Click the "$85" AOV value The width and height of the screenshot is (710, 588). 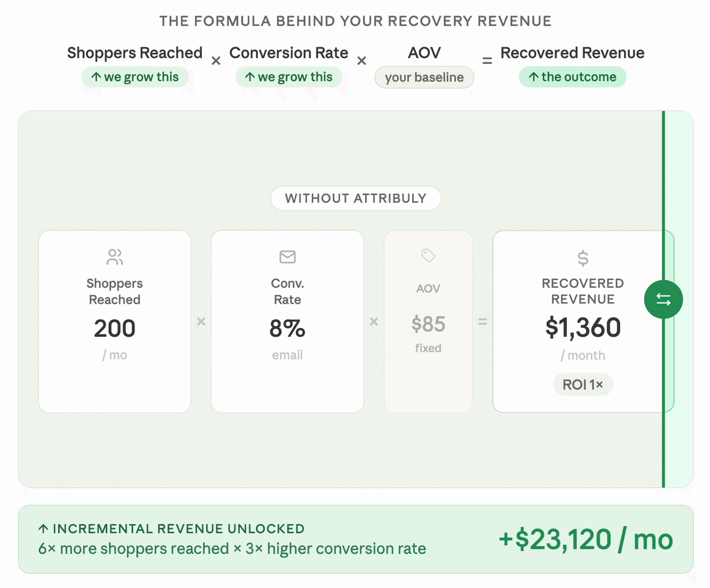[428, 324]
